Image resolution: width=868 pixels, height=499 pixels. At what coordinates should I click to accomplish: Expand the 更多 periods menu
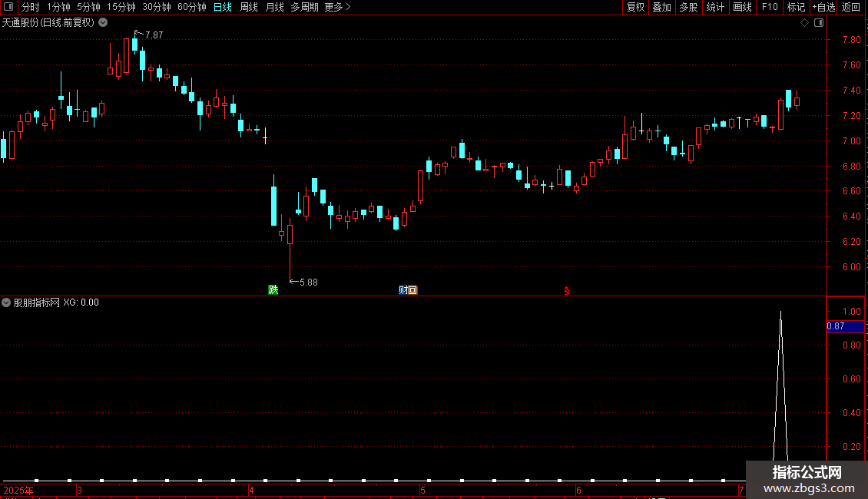(338, 7)
